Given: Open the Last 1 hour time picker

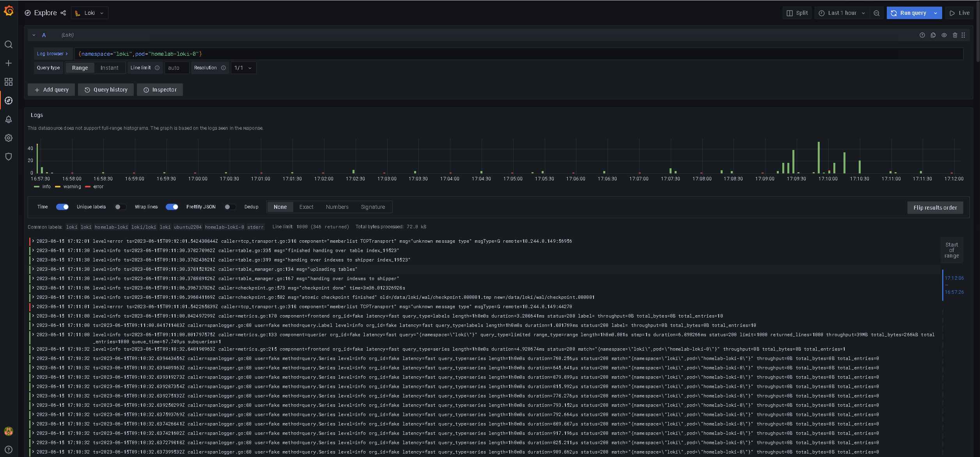Looking at the screenshot, I should 842,13.
